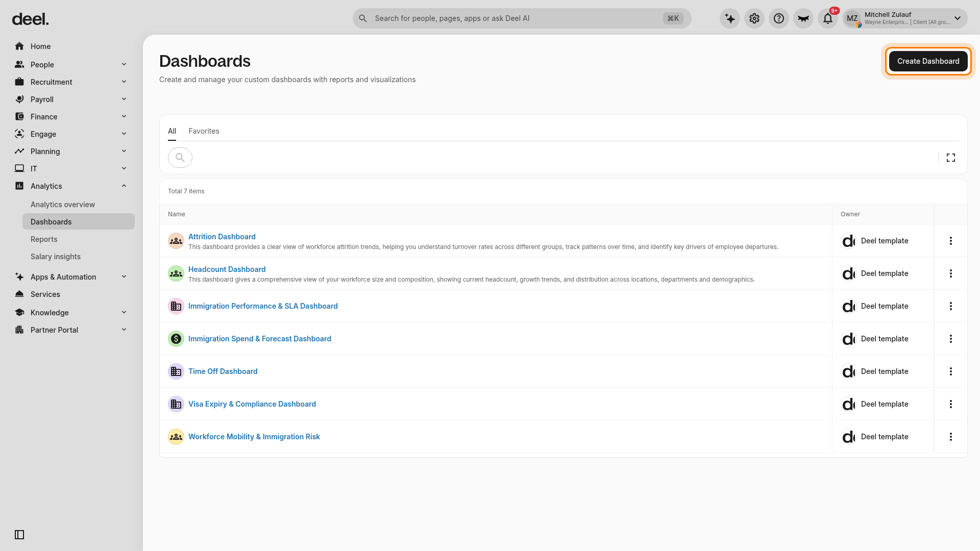This screenshot has height=551, width=980.
Task: Open Deel AI sparkle icon
Action: point(730,18)
